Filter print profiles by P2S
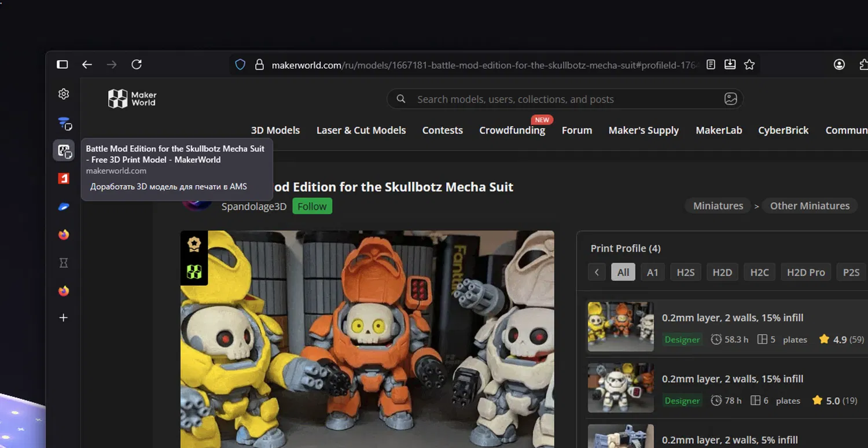This screenshot has height=448, width=868. 851,272
